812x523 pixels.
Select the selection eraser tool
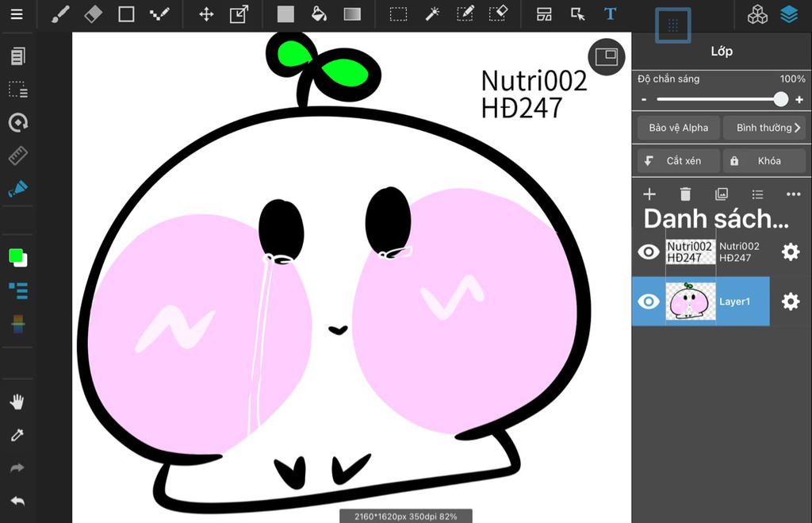[x=498, y=14]
